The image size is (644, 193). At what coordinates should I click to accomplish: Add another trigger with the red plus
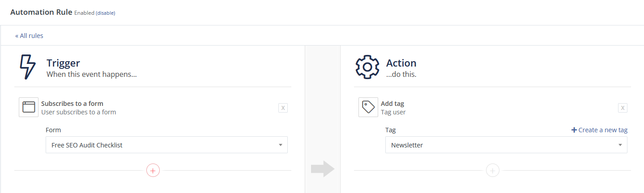153,170
